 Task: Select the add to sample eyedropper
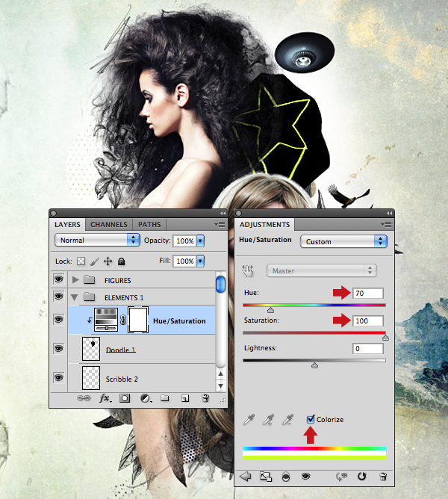point(269,419)
